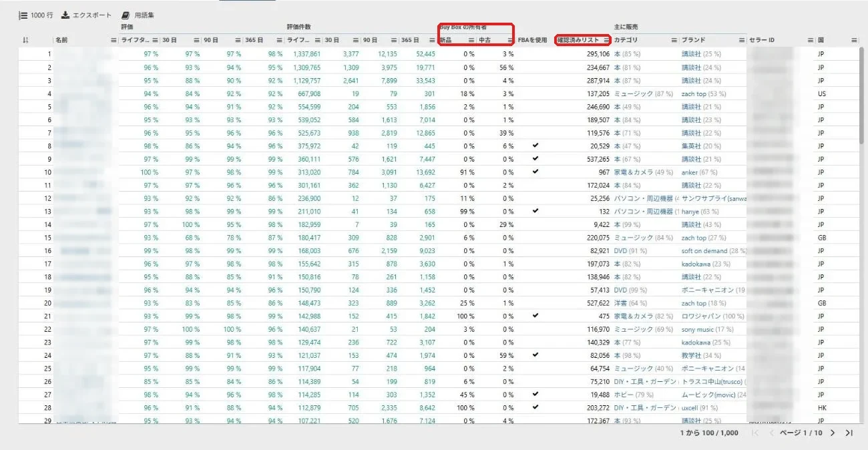The width and height of the screenshot is (868, 450).
Task: Select the 100 % lifetime rating in row 10
Action: 149,172
